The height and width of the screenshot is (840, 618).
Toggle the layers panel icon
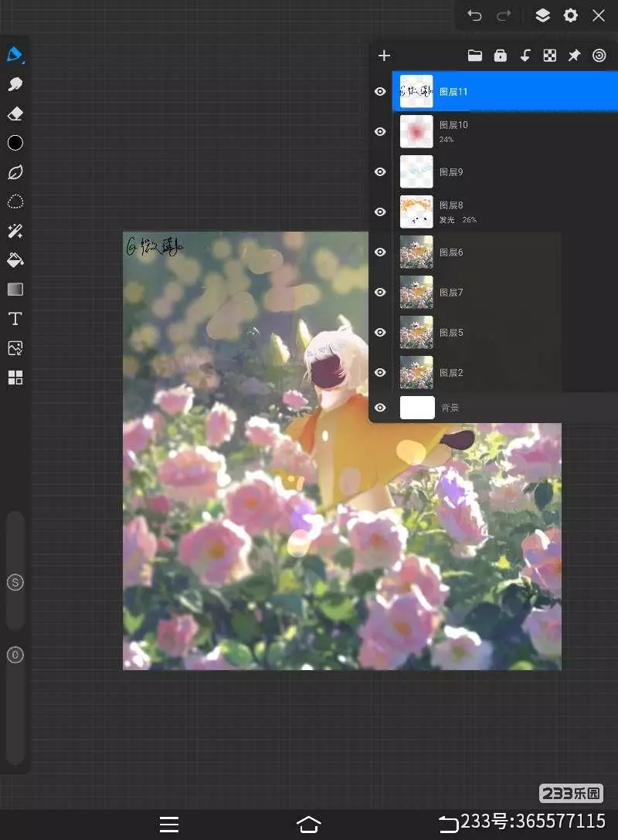click(542, 15)
